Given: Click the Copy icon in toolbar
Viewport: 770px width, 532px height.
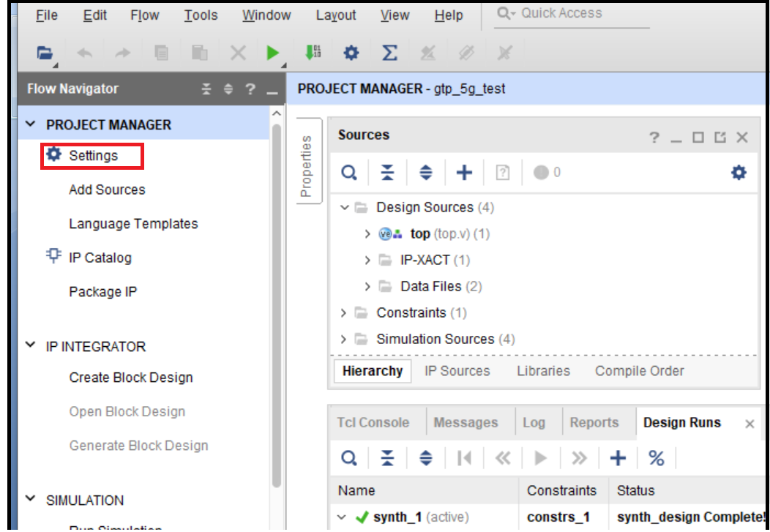Looking at the screenshot, I should (x=161, y=53).
